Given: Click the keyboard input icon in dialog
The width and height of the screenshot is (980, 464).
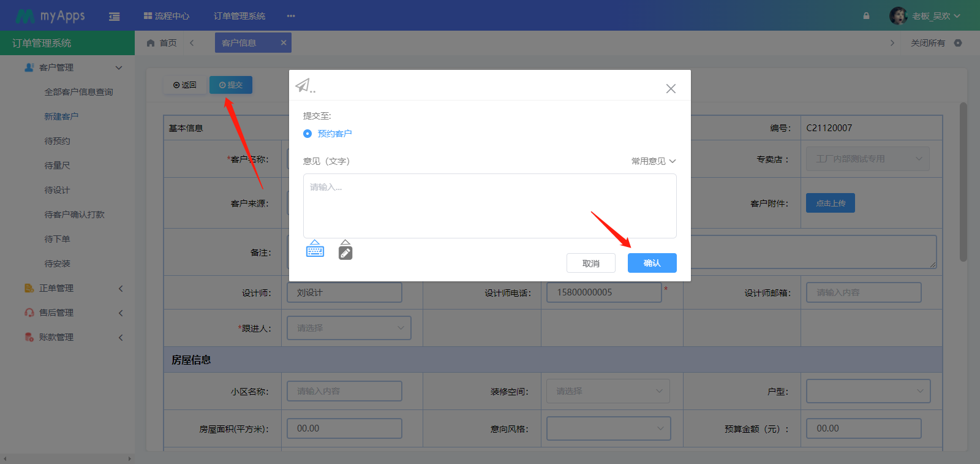Looking at the screenshot, I should tap(315, 249).
